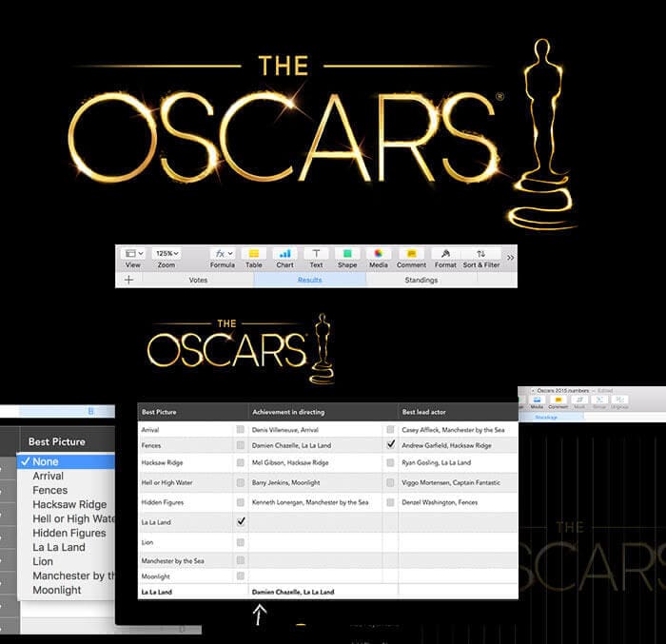Select the Andrew Garfield, Hacksaw Ridge cell
The image size is (666, 644).
click(459, 445)
